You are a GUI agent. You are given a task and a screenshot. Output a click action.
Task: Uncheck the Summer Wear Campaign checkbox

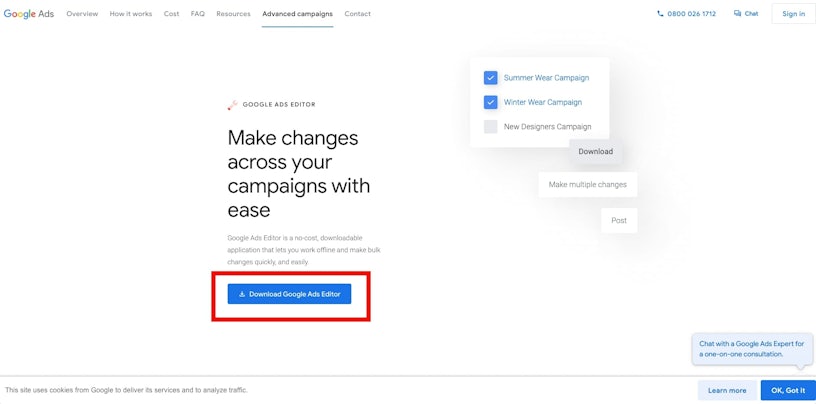(491, 77)
